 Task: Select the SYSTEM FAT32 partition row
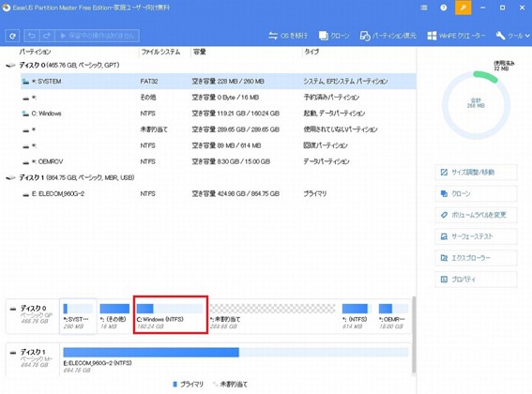219,81
